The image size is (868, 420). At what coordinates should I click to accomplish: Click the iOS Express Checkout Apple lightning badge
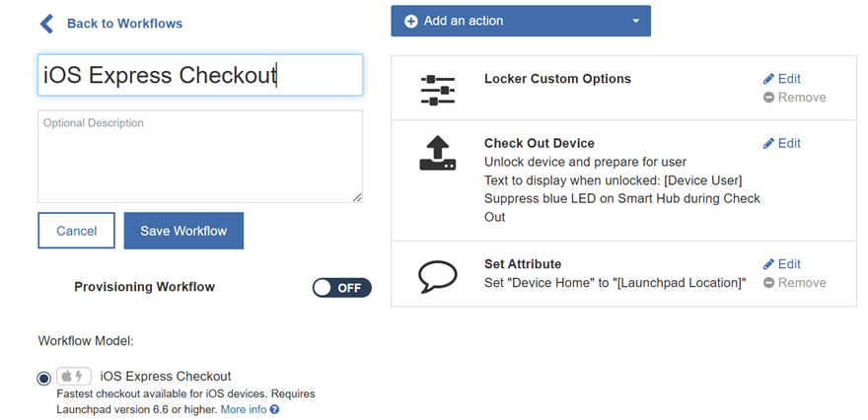[74, 377]
